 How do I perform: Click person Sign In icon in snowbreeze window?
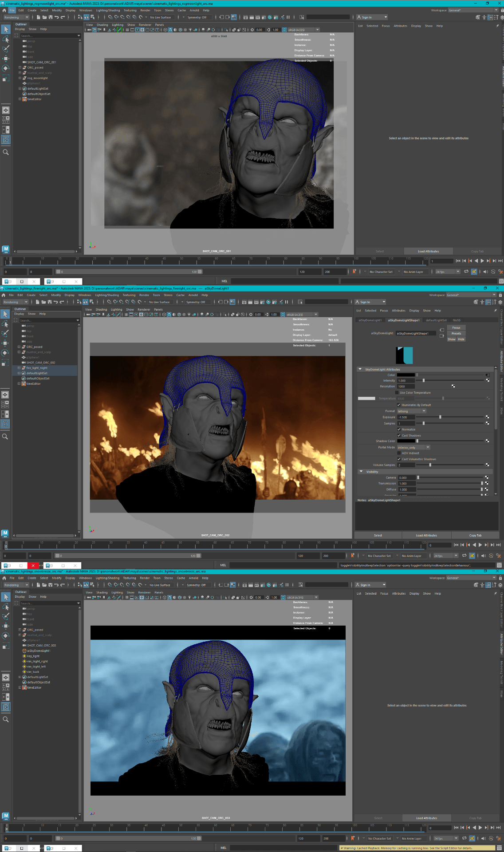tap(358, 585)
